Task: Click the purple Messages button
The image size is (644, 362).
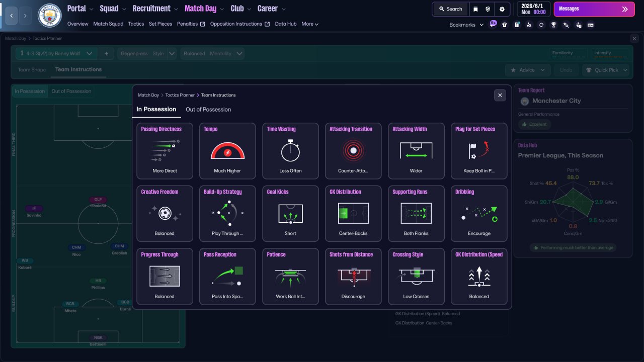Action: [594, 9]
